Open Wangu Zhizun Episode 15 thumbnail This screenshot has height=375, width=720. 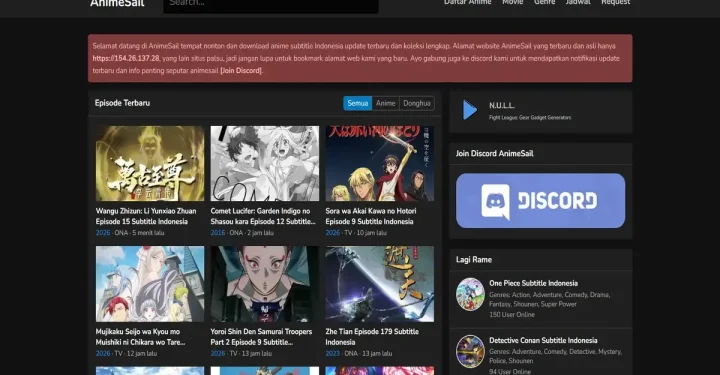tap(150, 163)
